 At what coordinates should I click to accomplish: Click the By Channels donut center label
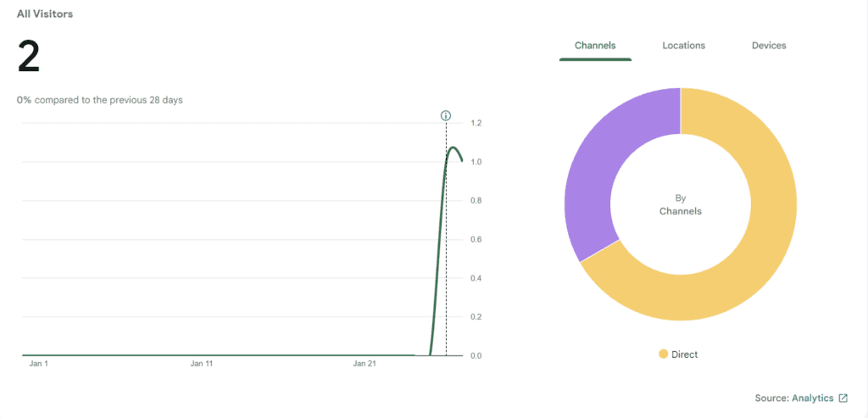680,204
